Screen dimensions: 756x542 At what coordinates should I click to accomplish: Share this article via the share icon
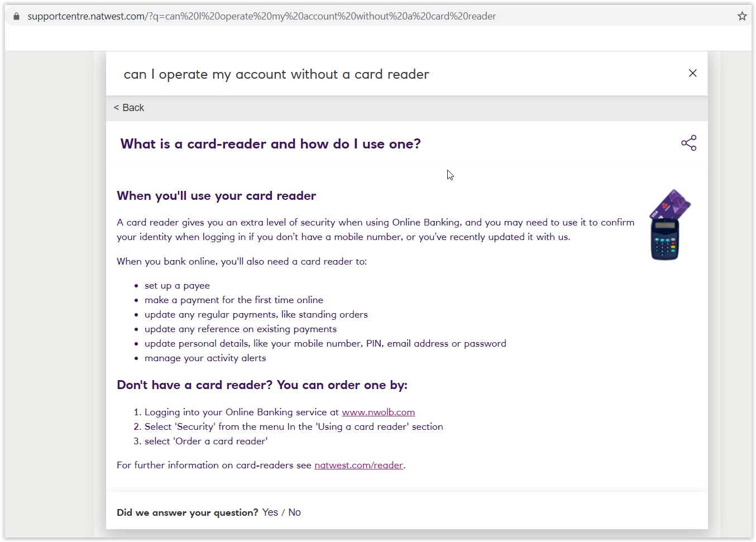pyautogui.click(x=688, y=143)
